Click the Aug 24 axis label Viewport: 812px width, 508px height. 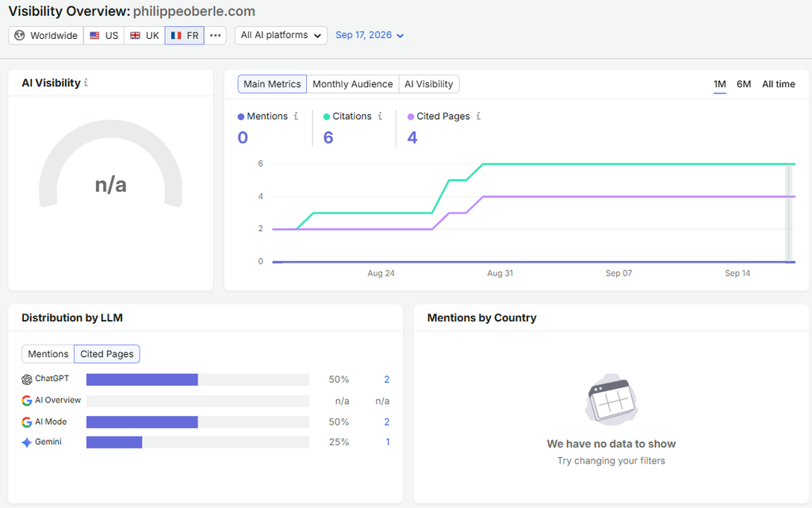click(381, 273)
